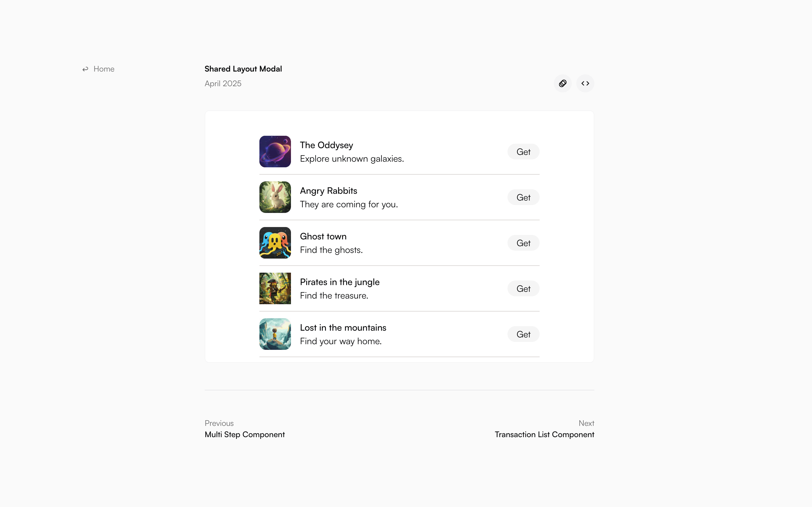Get The Oddysey game
Image resolution: width=812 pixels, height=507 pixels.
point(524,152)
